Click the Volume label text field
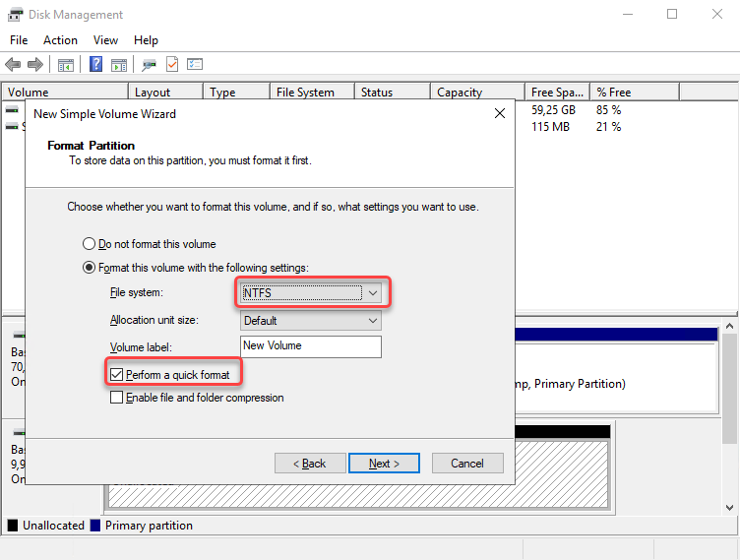 pyautogui.click(x=311, y=346)
